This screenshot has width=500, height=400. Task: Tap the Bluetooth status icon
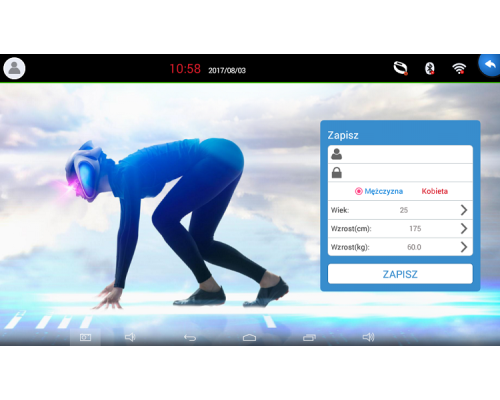pos(430,68)
